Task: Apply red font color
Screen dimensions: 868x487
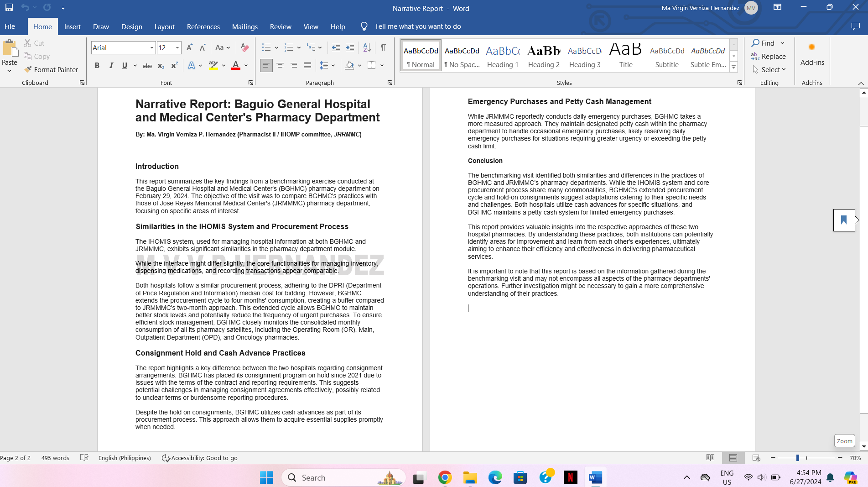Action: [x=236, y=66]
